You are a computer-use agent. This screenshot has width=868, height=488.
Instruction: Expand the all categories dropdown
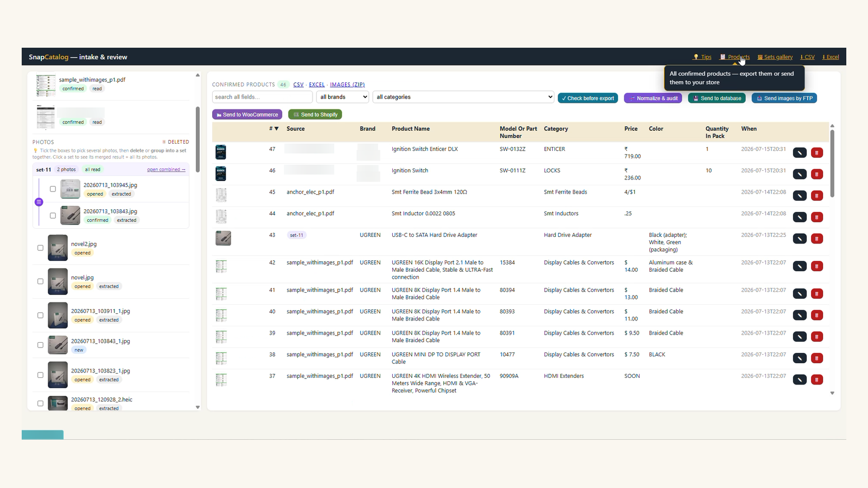463,97
